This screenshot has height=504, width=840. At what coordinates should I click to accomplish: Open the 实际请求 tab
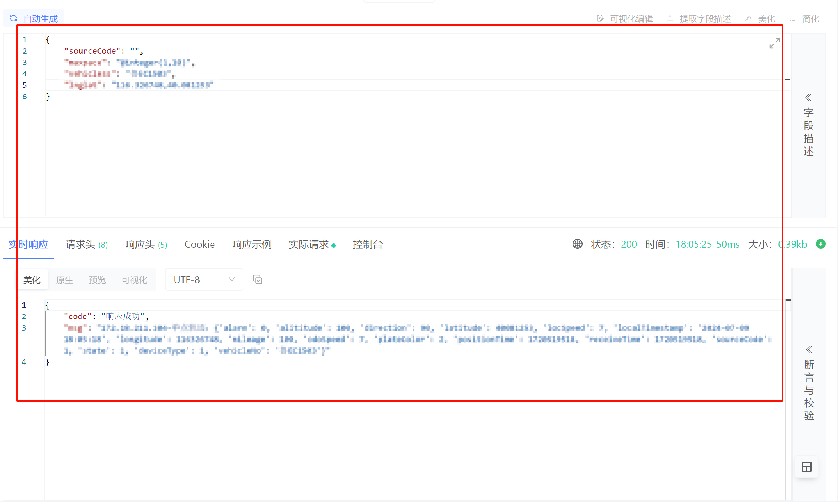[x=312, y=245]
